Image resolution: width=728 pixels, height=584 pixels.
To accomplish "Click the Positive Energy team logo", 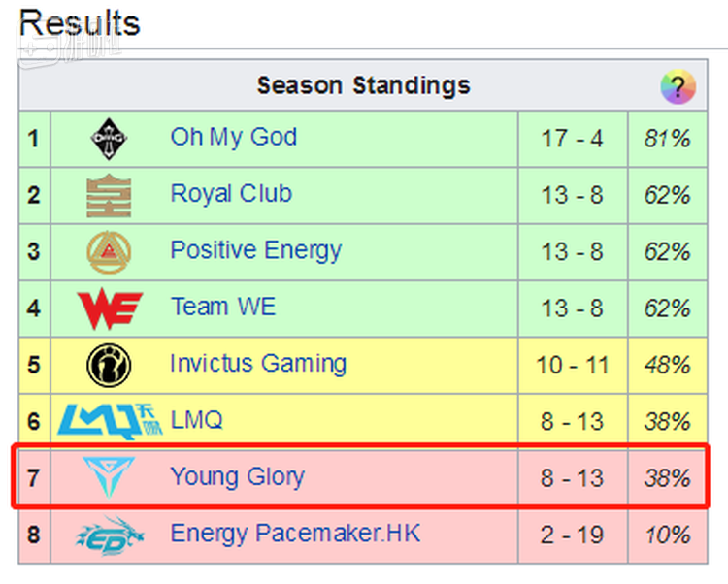I will [x=108, y=251].
